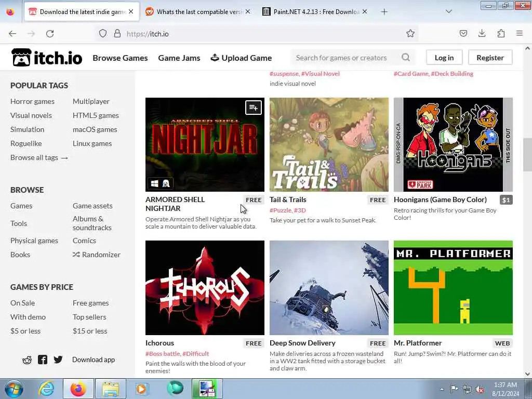Image resolution: width=532 pixels, height=399 pixels.
Task: Click the add-to-collection icon on Nightjar thumbnail
Action: (x=254, y=108)
